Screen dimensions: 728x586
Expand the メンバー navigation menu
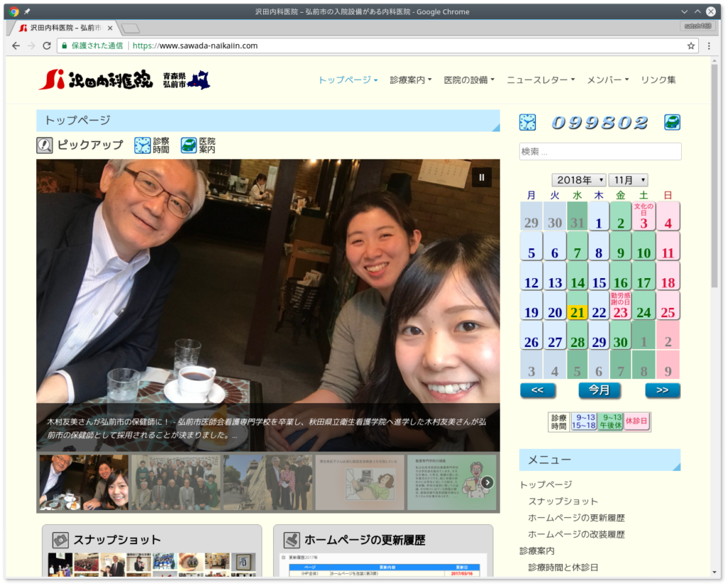608,80
